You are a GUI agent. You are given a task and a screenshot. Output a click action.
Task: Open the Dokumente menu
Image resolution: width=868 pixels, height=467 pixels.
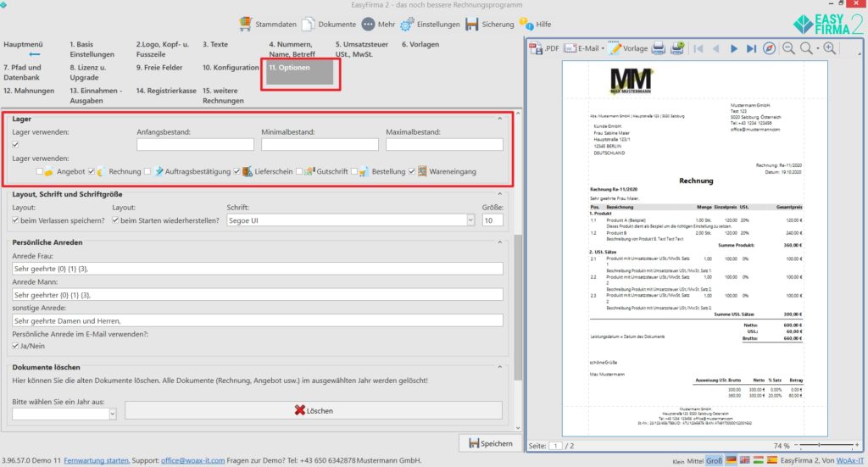click(330, 24)
